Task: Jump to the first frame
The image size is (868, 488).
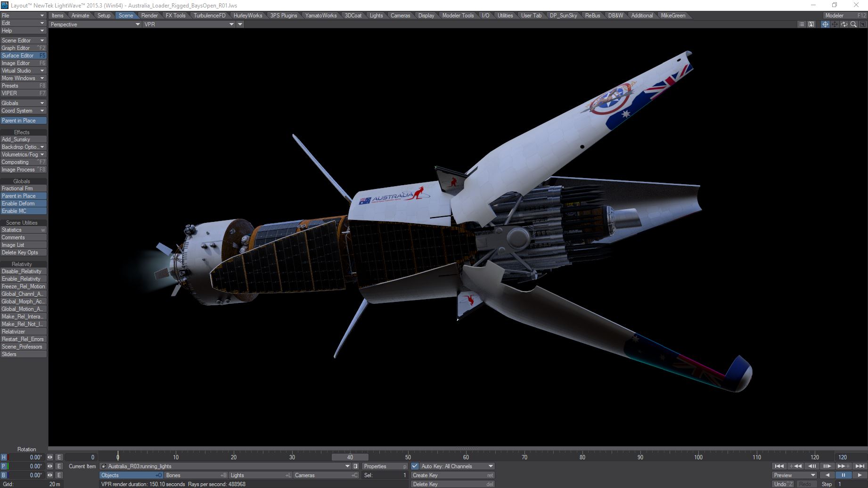Action: 779,466
